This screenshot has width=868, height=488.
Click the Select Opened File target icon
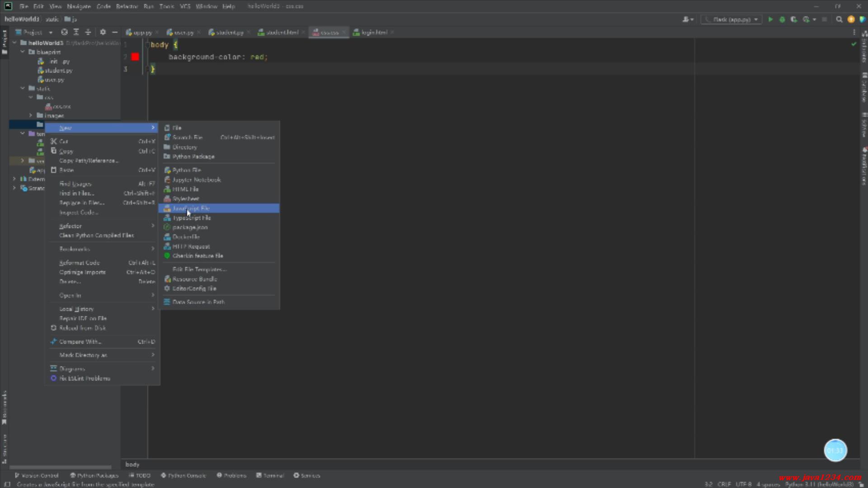click(64, 32)
